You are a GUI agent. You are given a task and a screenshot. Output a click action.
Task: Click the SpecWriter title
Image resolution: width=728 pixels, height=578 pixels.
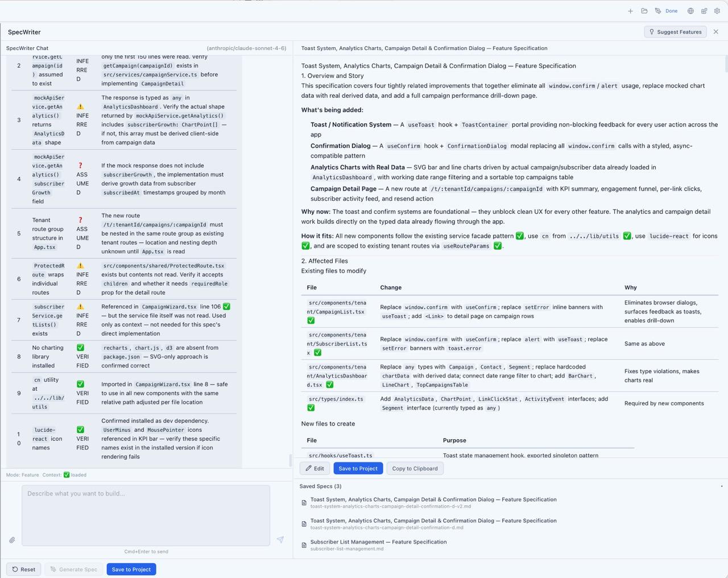click(x=24, y=32)
